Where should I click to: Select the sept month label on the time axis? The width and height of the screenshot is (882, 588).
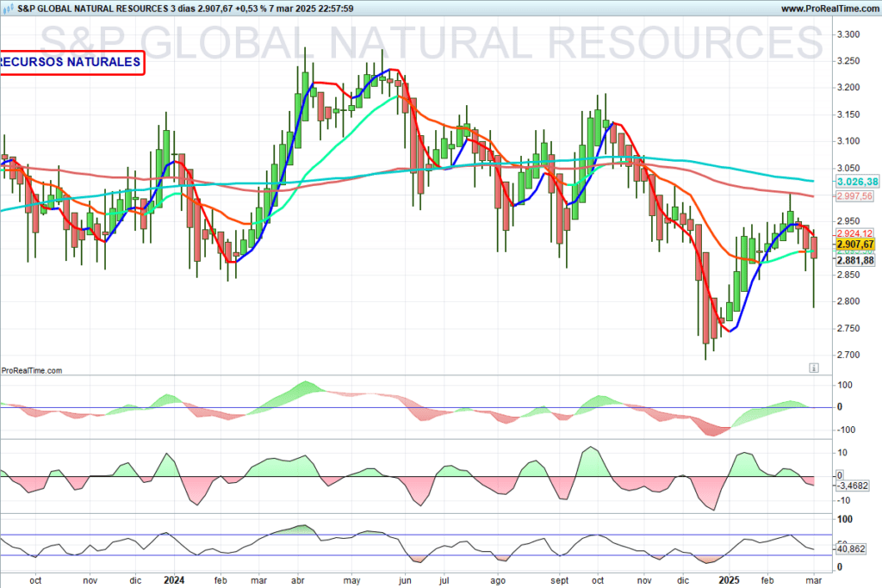(560, 581)
